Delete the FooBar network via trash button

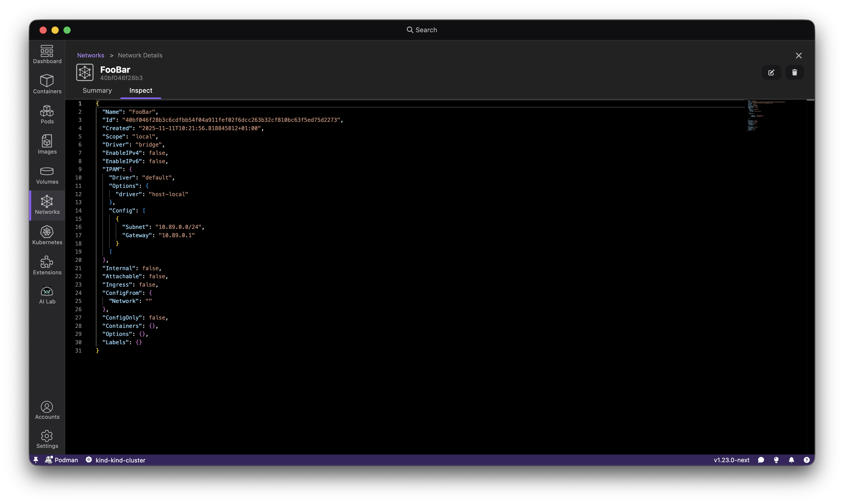794,72
